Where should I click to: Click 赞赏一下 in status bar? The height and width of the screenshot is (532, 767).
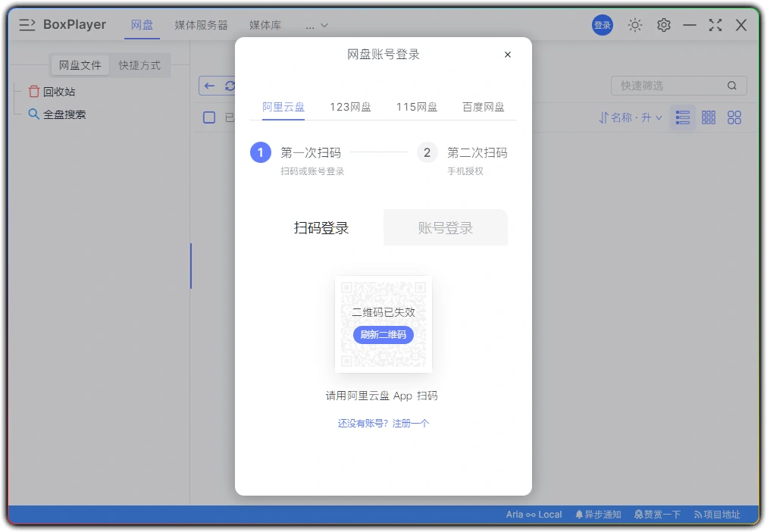tap(657, 515)
